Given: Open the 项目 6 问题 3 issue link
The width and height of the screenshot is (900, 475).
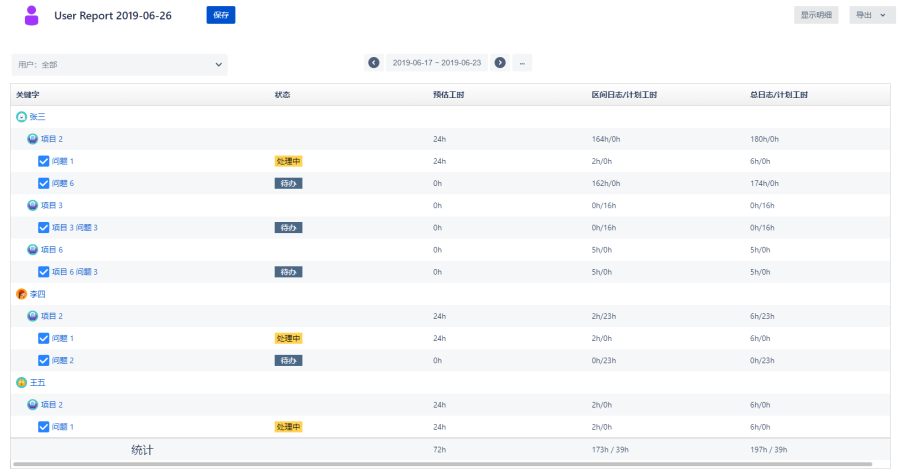Looking at the screenshot, I should [75, 272].
